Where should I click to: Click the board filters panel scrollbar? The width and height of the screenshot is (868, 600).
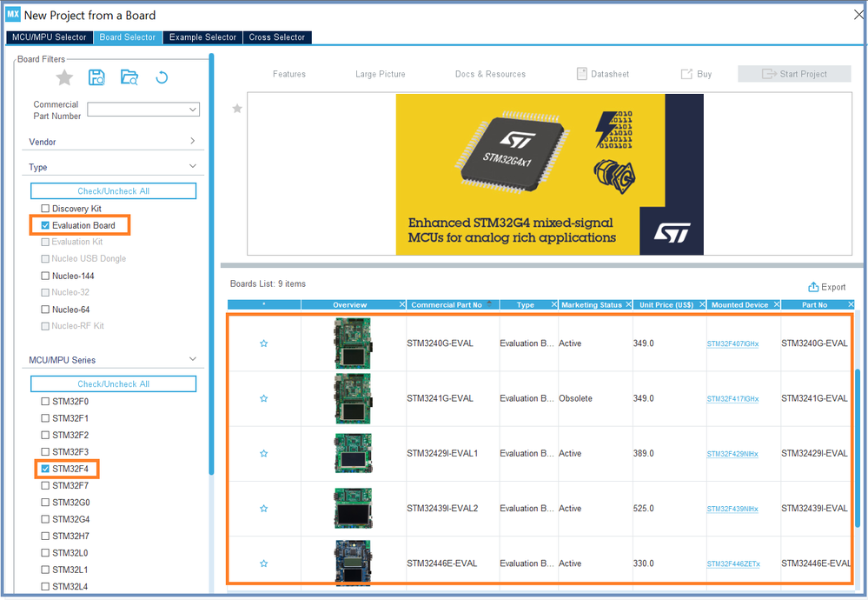tap(211, 263)
